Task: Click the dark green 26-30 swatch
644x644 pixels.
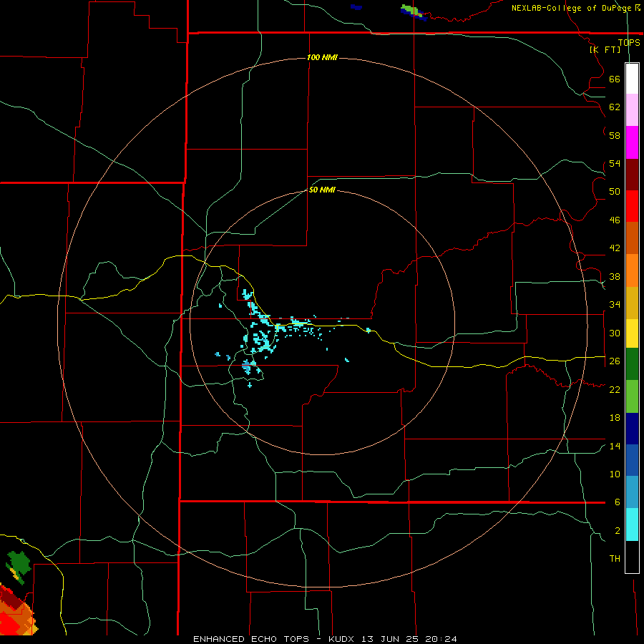Action: 632,364
